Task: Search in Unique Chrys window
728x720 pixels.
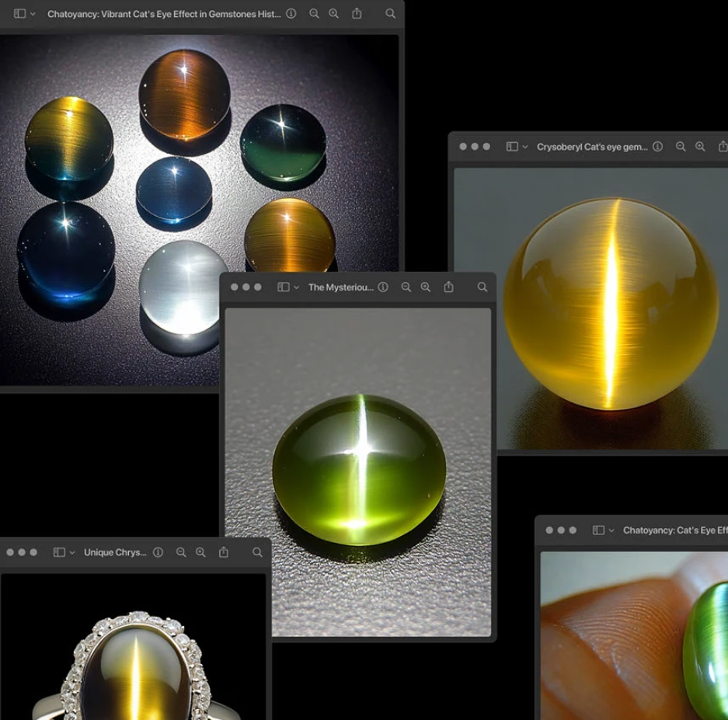Action: click(258, 552)
